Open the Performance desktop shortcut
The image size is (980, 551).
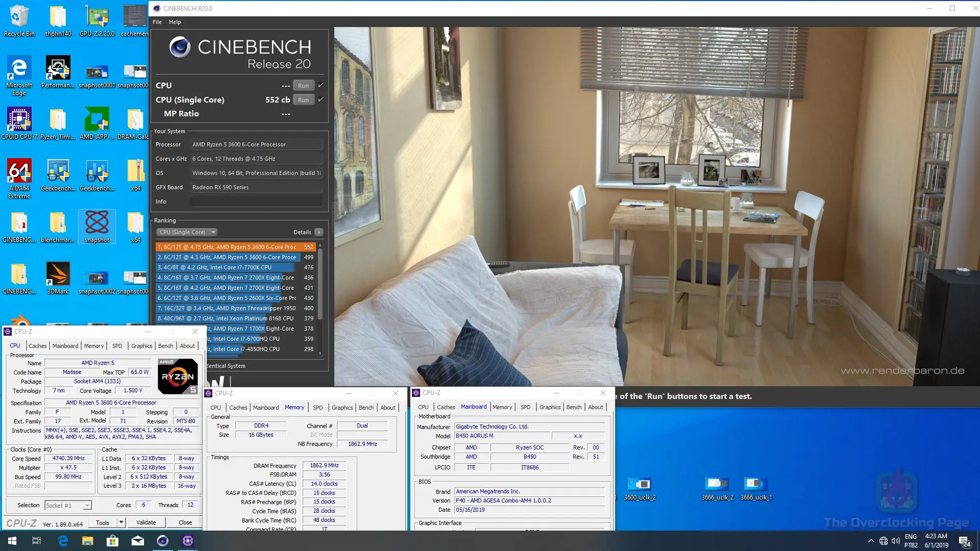tap(58, 71)
